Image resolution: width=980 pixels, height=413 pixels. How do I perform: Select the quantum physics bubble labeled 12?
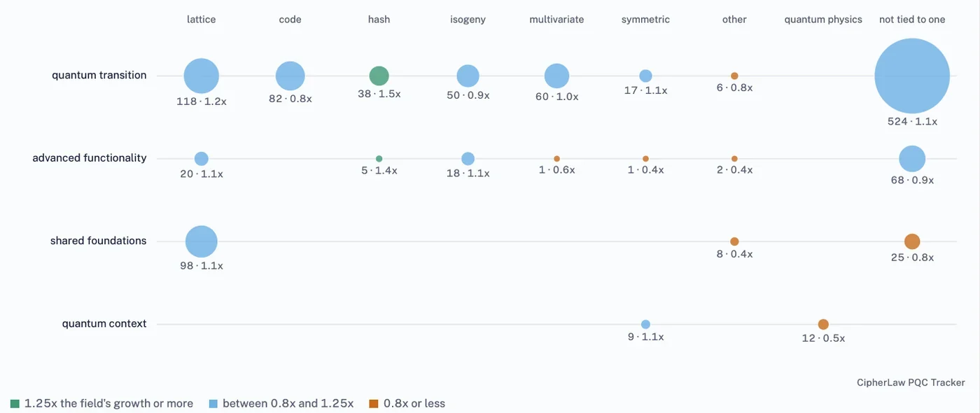(823, 324)
